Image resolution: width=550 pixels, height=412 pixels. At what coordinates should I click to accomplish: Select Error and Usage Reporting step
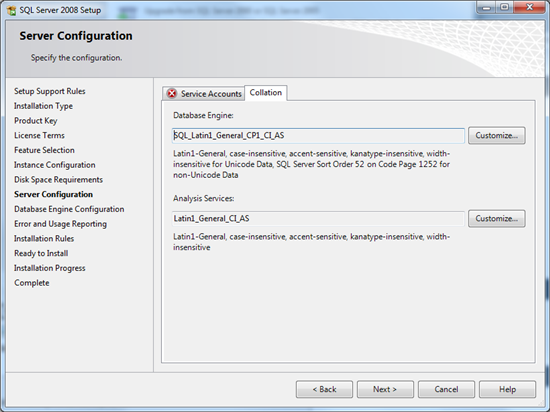[x=60, y=224]
